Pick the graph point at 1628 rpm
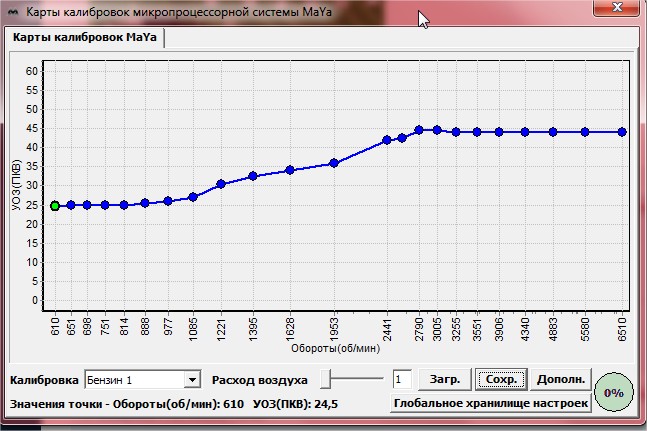Image resolution: width=647 pixels, height=431 pixels. coord(289,170)
